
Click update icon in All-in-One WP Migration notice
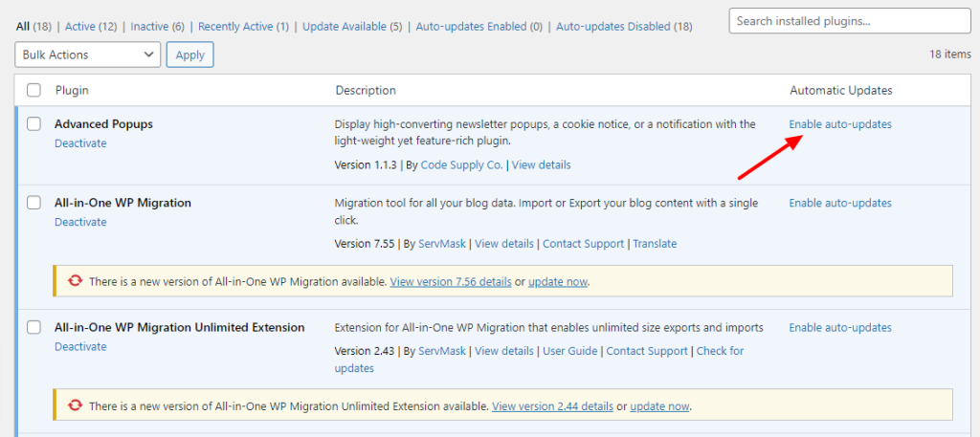point(75,281)
